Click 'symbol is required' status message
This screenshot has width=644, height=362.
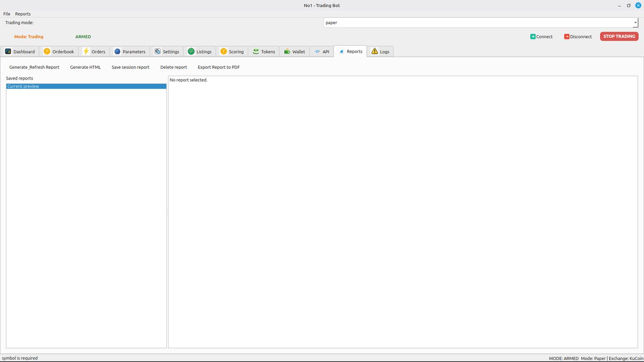tap(20, 358)
